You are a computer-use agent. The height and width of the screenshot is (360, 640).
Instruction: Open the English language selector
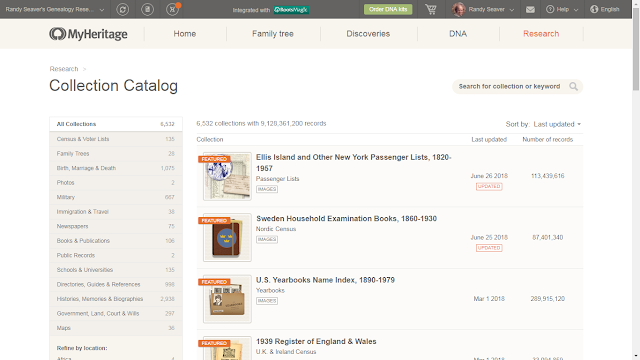pos(605,9)
